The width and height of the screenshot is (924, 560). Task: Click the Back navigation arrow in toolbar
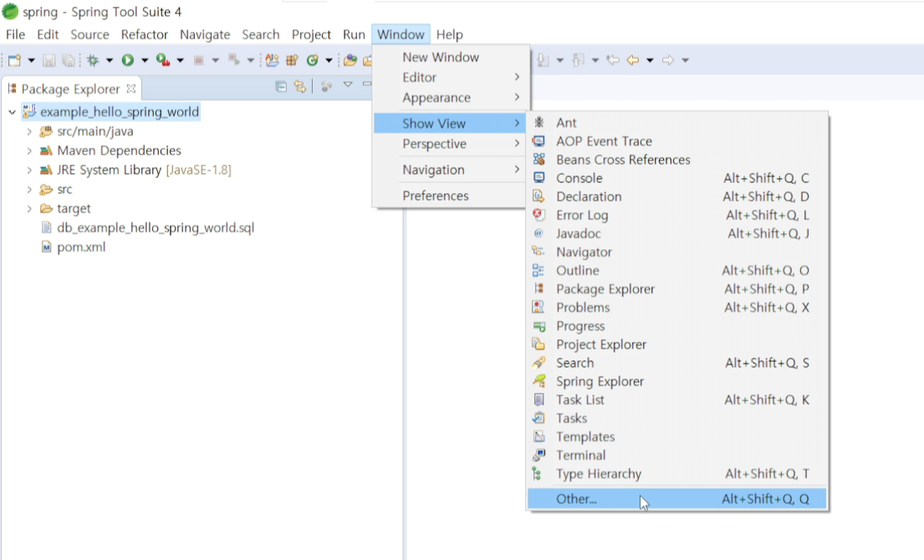pos(633,60)
